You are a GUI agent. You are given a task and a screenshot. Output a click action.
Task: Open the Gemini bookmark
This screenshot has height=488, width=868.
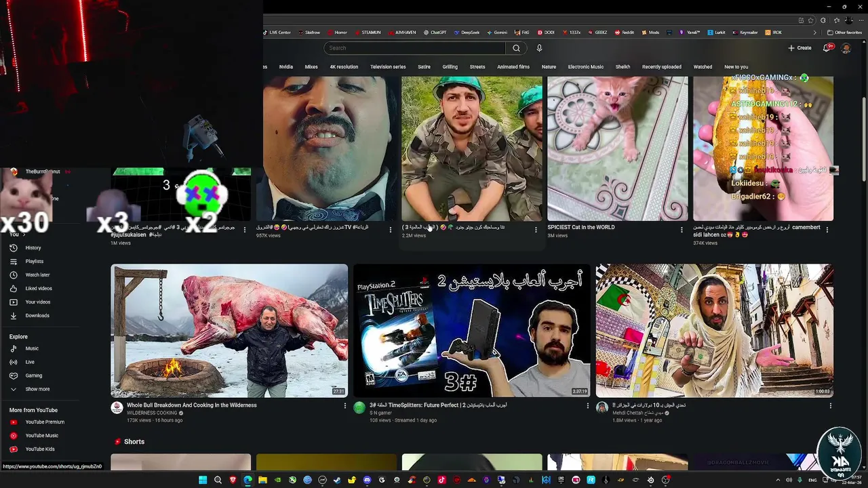(x=496, y=33)
